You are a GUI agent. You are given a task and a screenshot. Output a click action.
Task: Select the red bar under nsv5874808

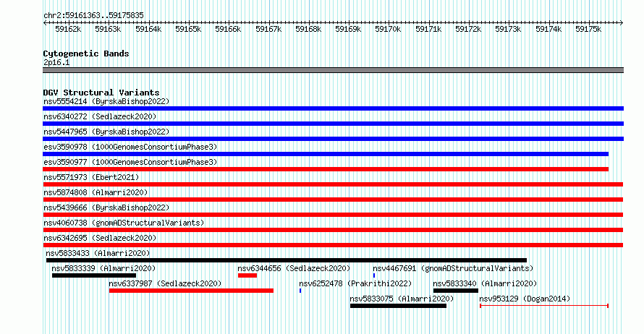pyautogui.click(x=333, y=200)
